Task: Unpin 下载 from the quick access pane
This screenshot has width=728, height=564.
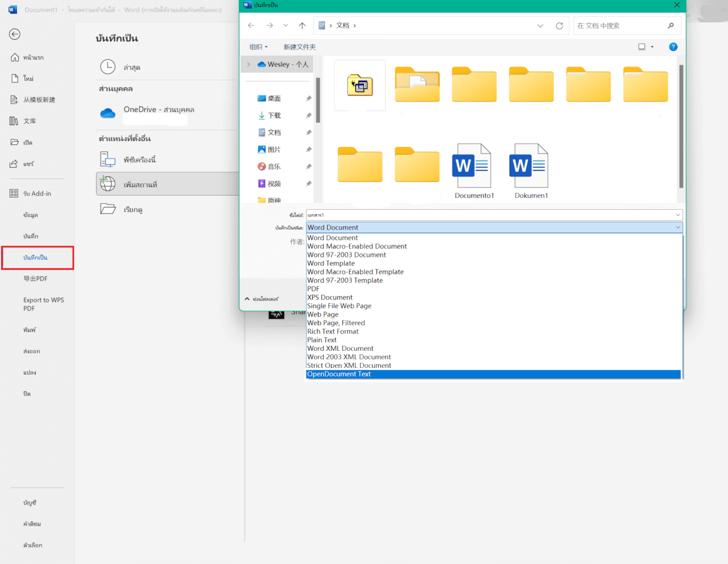Action: click(x=308, y=115)
